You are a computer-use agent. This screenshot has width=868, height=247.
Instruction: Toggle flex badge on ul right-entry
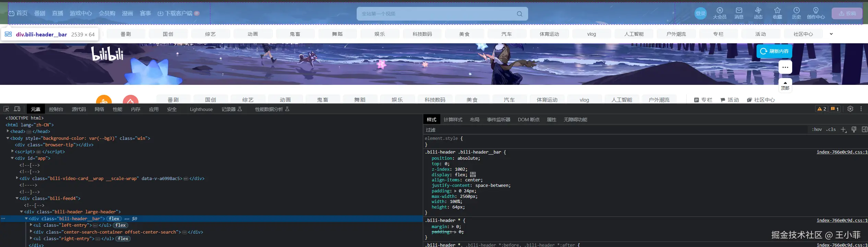(x=123, y=239)
